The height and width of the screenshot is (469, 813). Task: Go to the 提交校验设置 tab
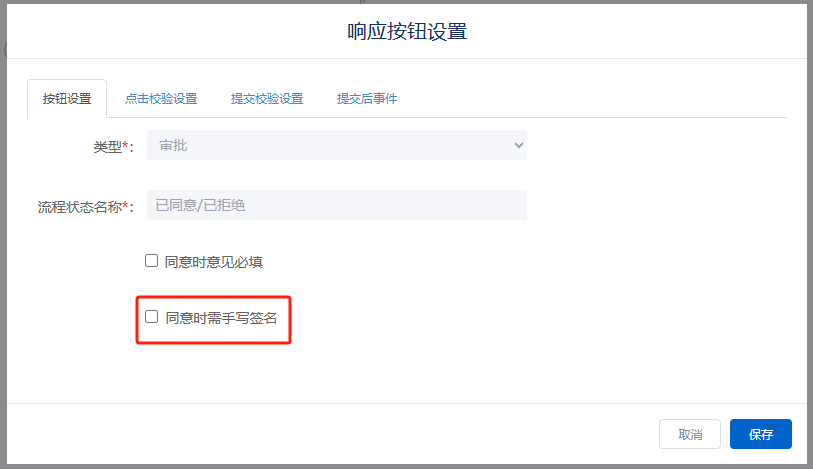pyautogui.click(x=266, y=99)
